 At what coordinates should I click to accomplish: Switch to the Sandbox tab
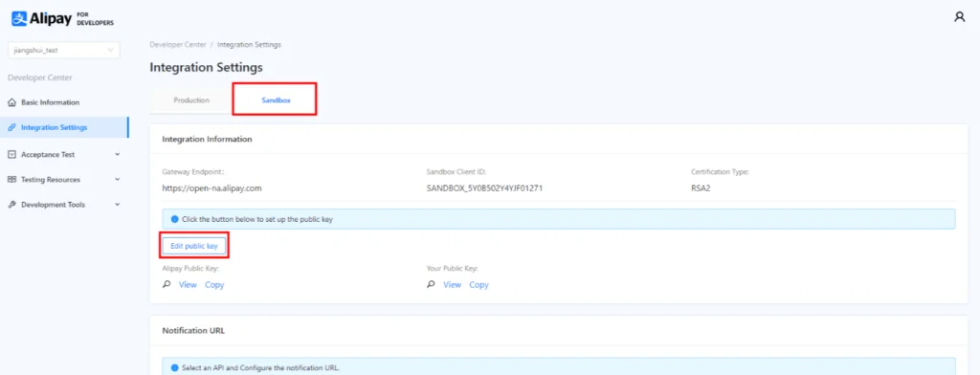coord(276,100)
